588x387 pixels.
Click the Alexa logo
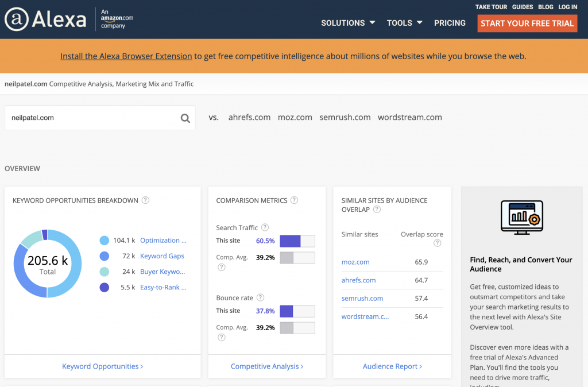(x=45, y=19)
